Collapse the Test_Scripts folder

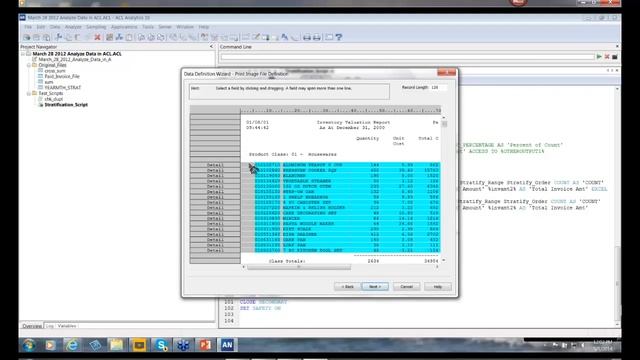tap(29, 93)
